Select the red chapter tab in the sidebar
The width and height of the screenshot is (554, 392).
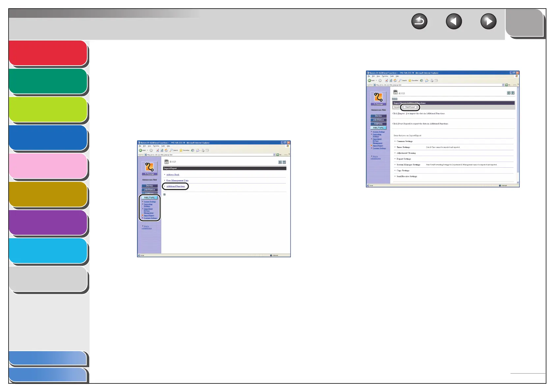48,53
